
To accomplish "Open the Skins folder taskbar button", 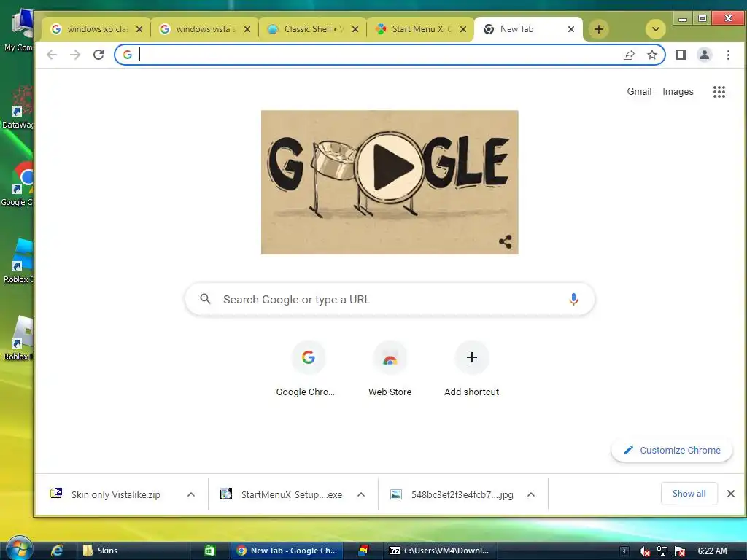I will pos(133,551).
